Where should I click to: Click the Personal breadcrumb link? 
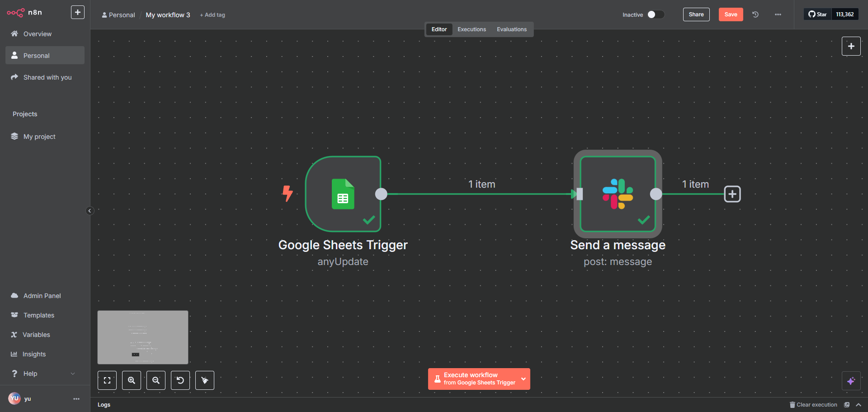click(x=118, y=15)
